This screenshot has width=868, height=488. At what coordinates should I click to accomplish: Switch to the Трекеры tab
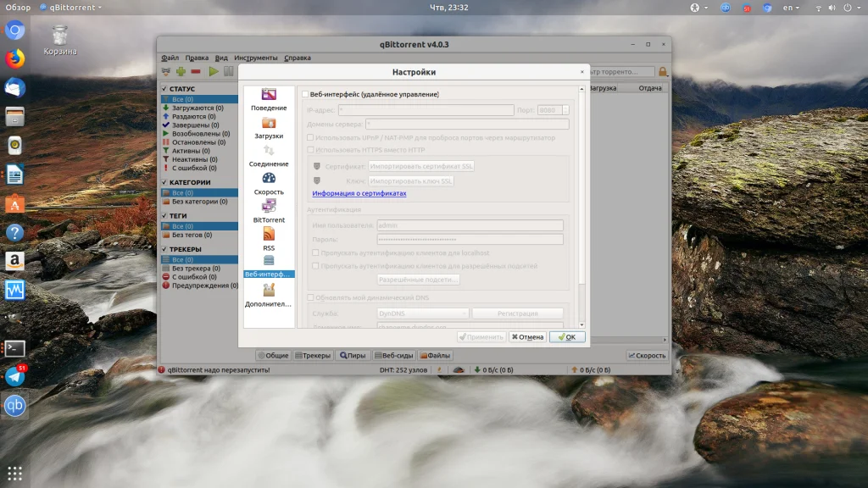pyautogui.click(x=313, y=355)
